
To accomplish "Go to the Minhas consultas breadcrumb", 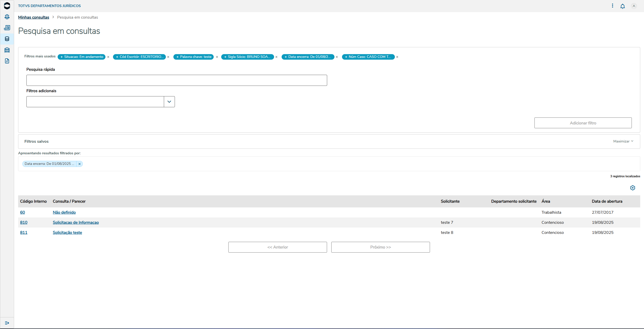I will pos(33,17).
